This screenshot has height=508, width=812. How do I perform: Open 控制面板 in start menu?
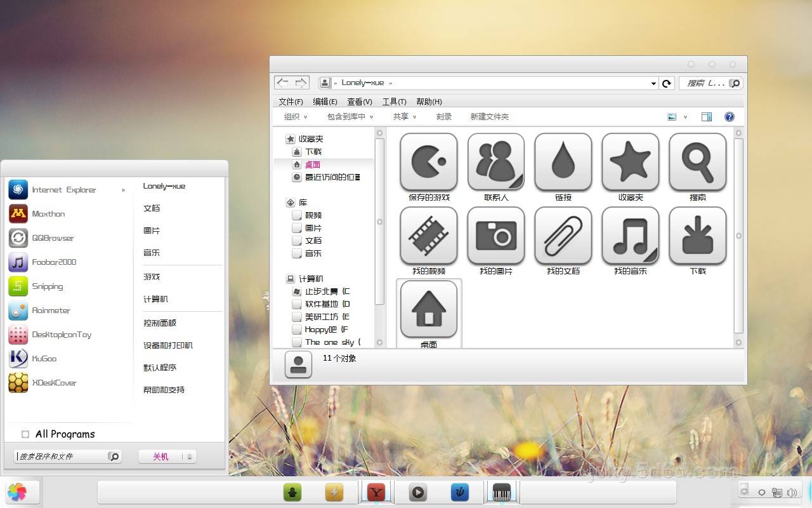pyautogui.click(x=160, y=323)
